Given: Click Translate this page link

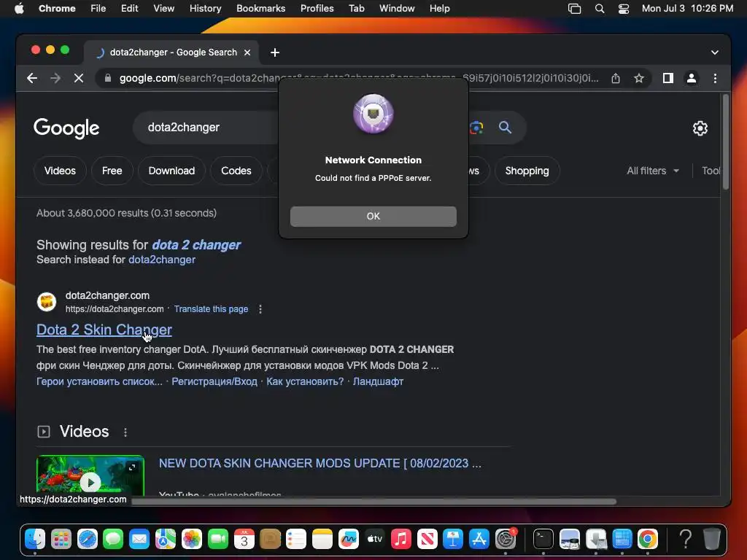Looking at the screenshot, I should click(x=211, y=309).
